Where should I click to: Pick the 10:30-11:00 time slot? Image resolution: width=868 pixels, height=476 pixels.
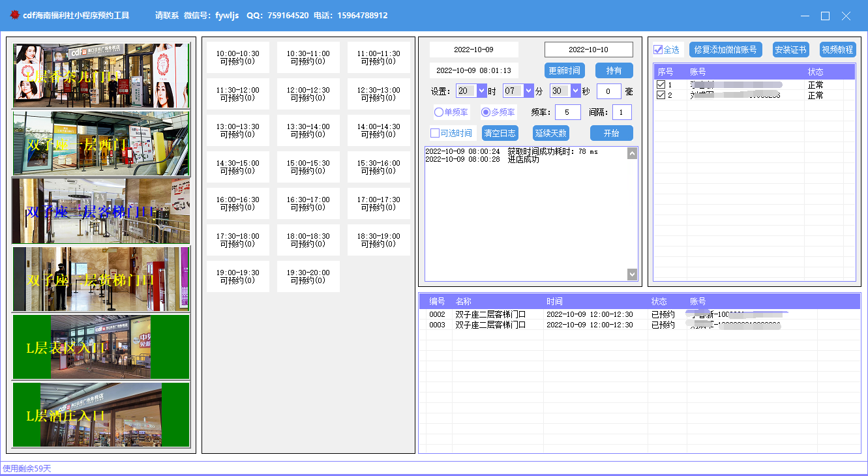[x=308, y=57]
